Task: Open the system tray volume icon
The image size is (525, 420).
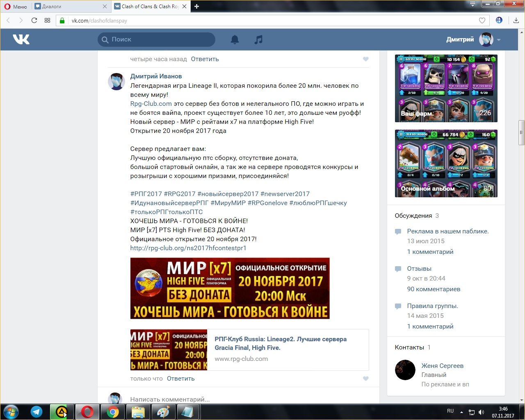Action: point(482,412)
